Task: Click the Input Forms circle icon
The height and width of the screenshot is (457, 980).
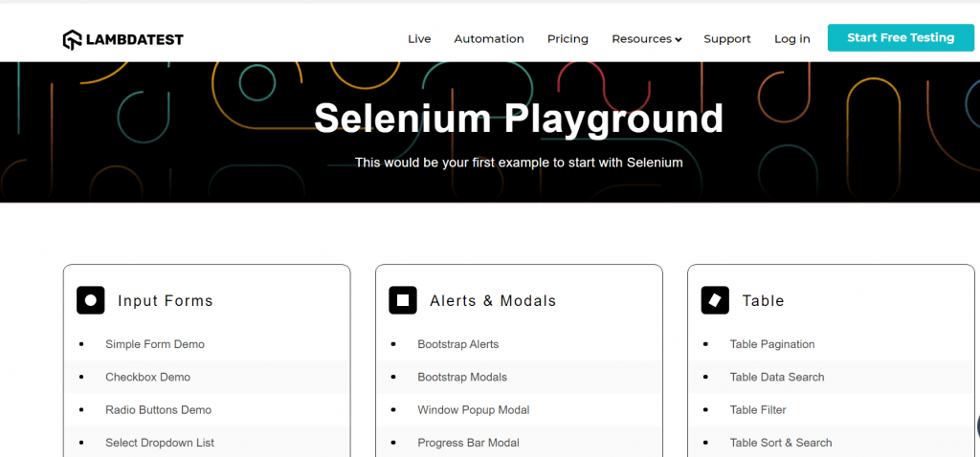Action: pos(91,300)
